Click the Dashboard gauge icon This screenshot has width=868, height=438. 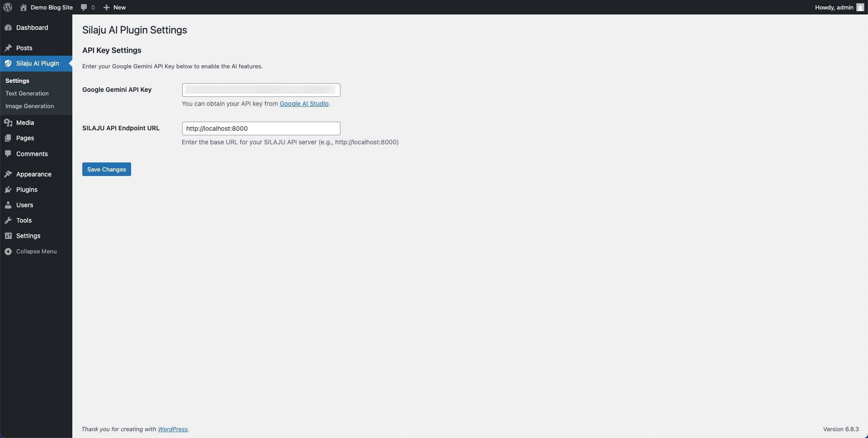[x=8, y=28]
